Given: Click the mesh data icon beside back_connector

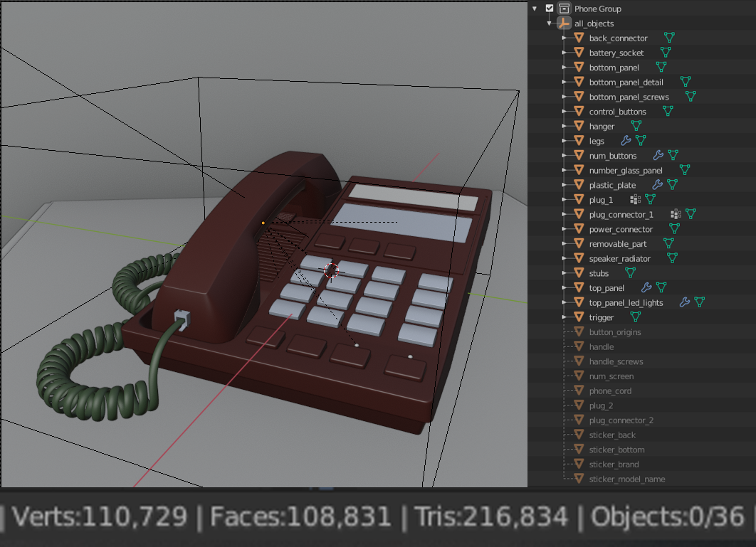Looking at the screenshot, I should [x=668, y=38].
